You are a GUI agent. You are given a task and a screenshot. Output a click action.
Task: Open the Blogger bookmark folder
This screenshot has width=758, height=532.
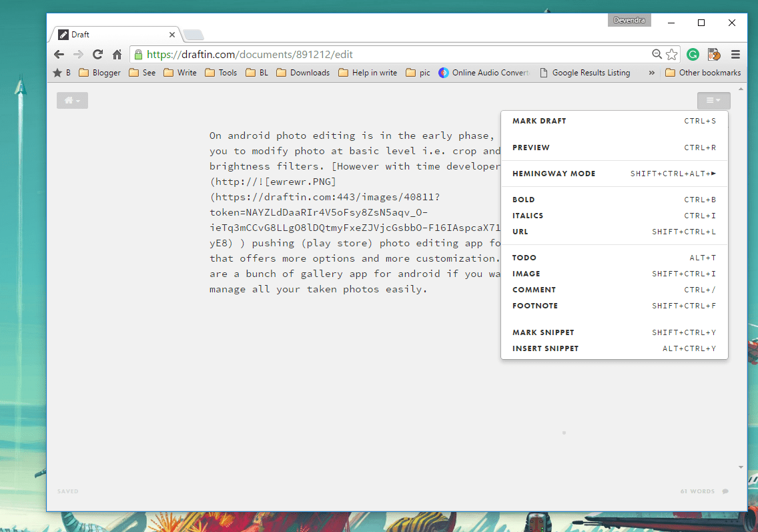pos(99,73)
